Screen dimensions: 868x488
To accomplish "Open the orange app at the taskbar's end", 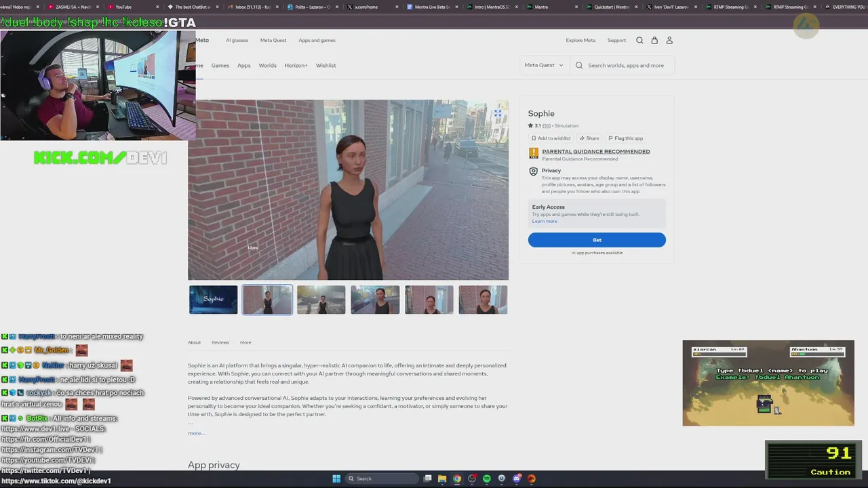I will click(x=532, y=479).
